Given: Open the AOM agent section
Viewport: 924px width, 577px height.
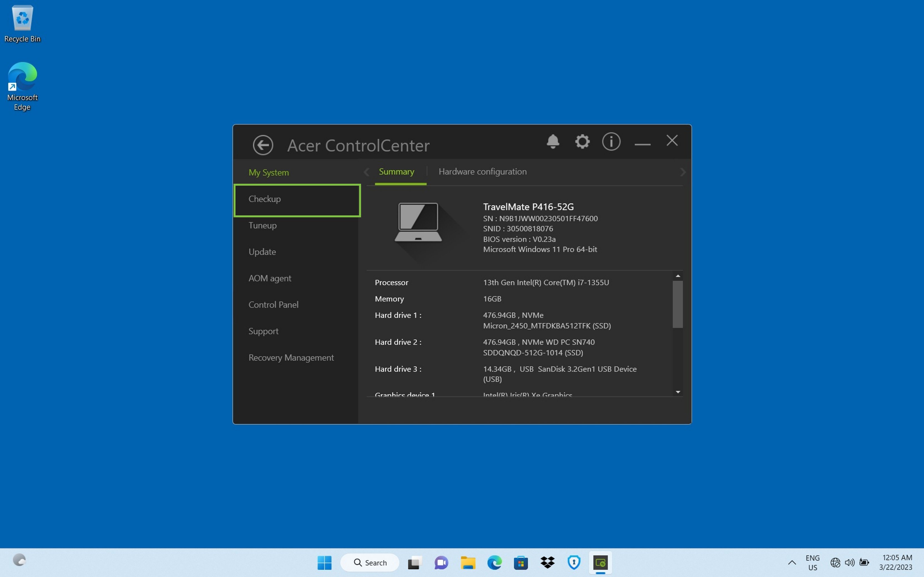Looking at the screenshot, I should coord(270,278).
